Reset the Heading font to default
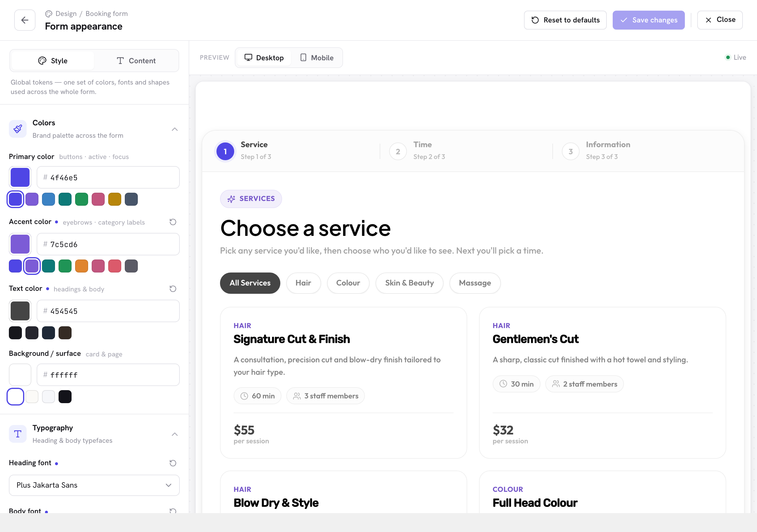 (173, 463)
